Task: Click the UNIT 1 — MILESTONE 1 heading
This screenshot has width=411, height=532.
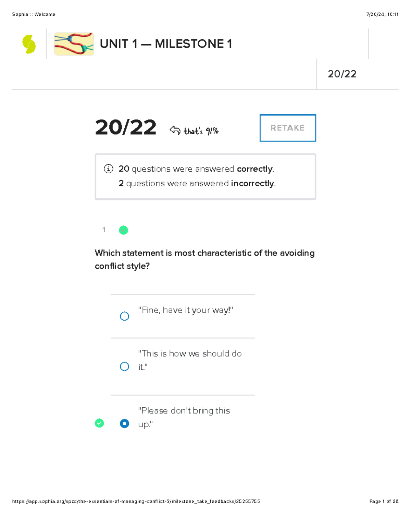Action: pos(166,44)
